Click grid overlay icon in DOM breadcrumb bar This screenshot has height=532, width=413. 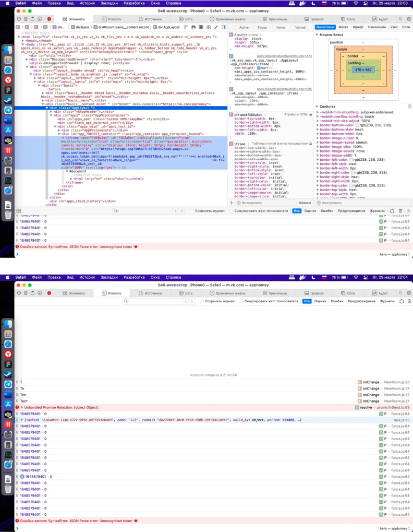209,27
